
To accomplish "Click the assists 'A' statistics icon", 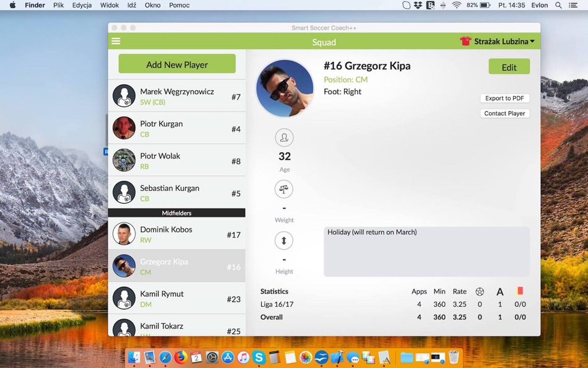I will click(499, 291).
